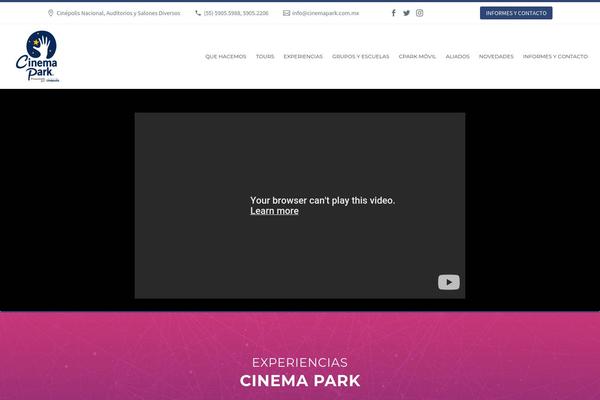600x400 pixels.
Task: Click the info@cinemapark.com.mx email address
Action: coord(325,13)
